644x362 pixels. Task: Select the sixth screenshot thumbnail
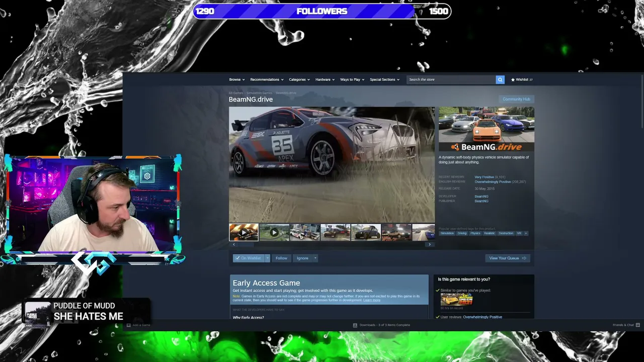[396, 232]
